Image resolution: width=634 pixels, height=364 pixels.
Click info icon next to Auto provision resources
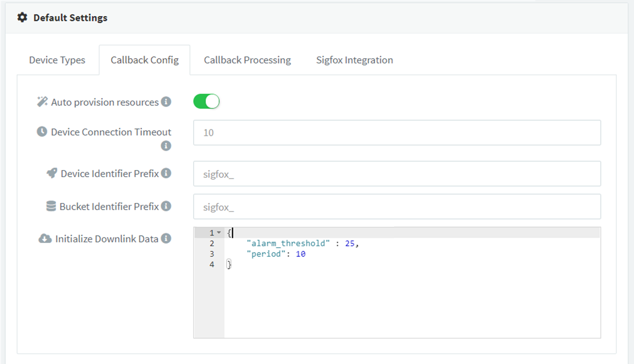pos(166,102)
